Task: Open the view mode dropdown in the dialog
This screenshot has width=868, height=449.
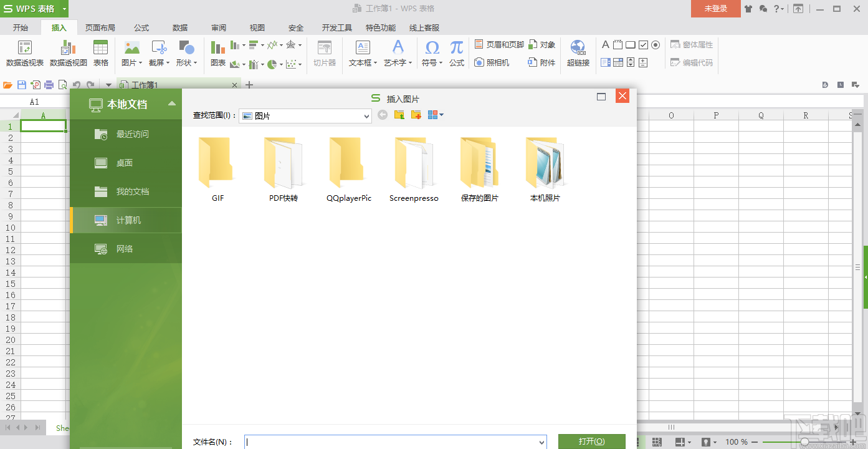Action: point(436,115)
